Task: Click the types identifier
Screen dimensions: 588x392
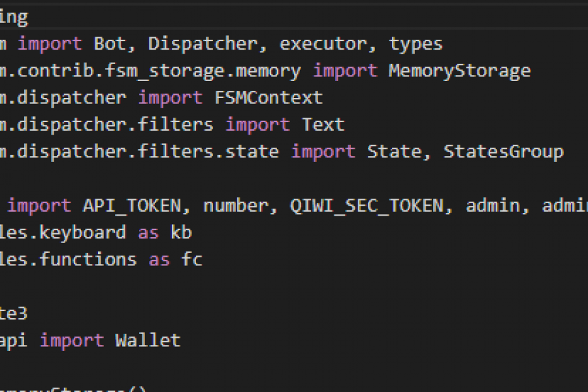Action: (x=416, y=44)
